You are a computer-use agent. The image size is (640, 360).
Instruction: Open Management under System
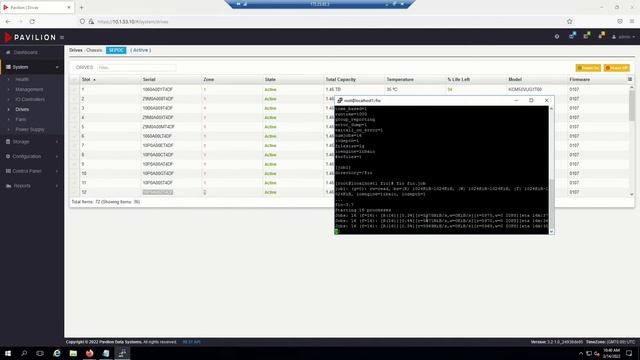29,89
